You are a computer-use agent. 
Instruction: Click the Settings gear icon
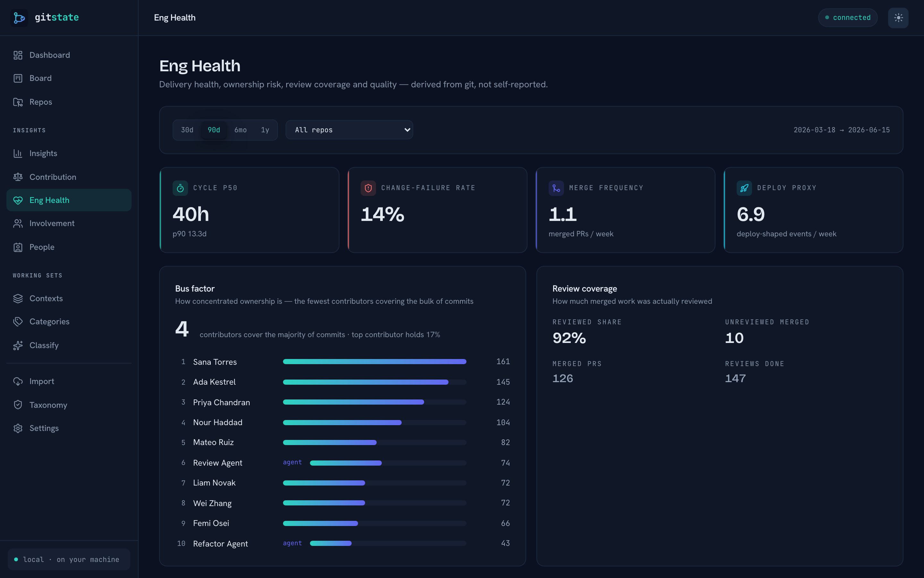18,428
